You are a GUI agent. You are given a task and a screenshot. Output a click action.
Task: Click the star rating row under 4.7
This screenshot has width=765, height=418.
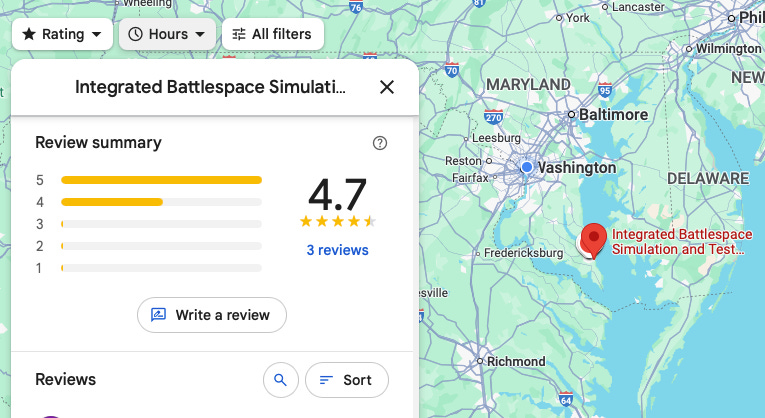[x=338, y=221]
